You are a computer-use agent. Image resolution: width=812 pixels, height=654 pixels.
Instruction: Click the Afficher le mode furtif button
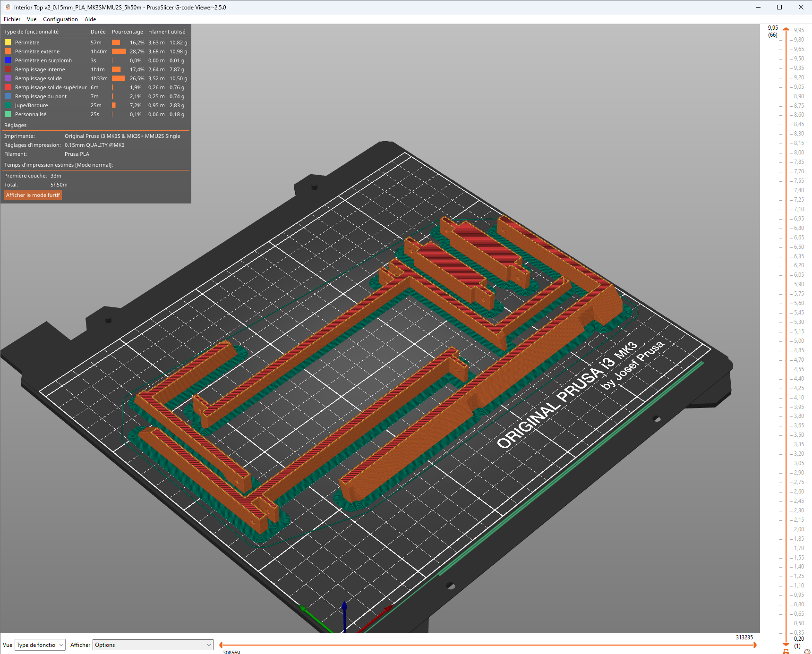pos(33,195)
